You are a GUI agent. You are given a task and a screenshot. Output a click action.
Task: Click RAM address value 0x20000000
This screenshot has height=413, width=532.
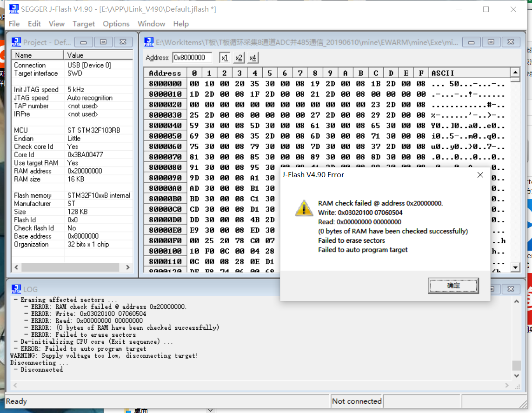[85, 171]
